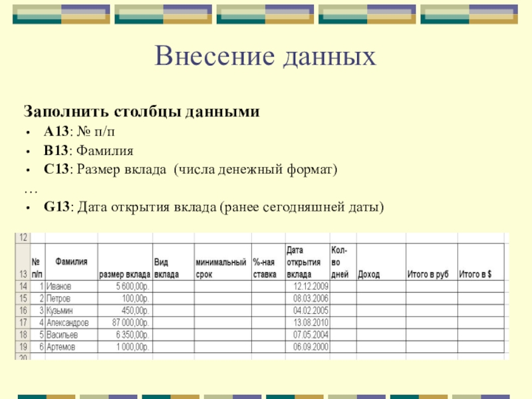Select row header 15
Screen dimensions: 532x399
pyautogui.click(x=23, y=298)
